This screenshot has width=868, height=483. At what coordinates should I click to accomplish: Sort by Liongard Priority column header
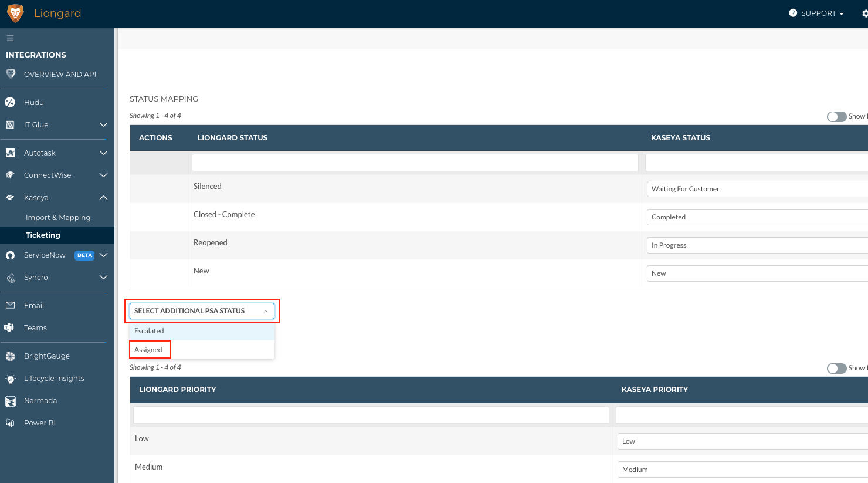(x=177, y=390)
